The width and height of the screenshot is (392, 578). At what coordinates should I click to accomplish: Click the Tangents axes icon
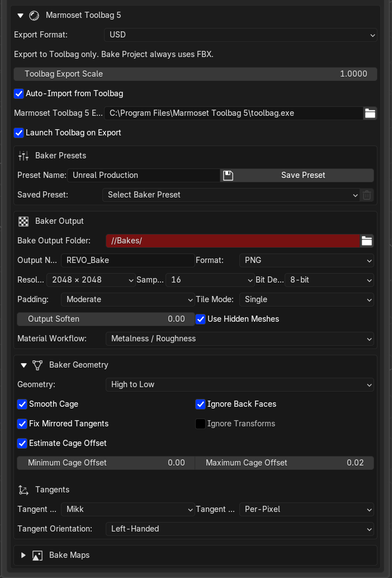coord(23,490)
